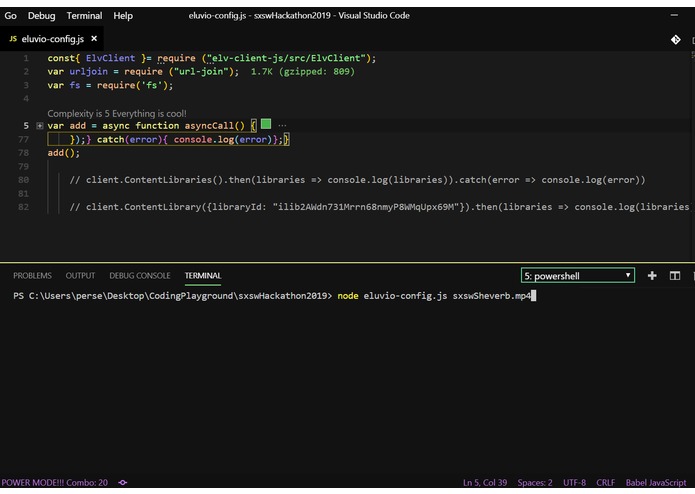Click the ContentLibraries comment on line 80

(x=357, y=180)
